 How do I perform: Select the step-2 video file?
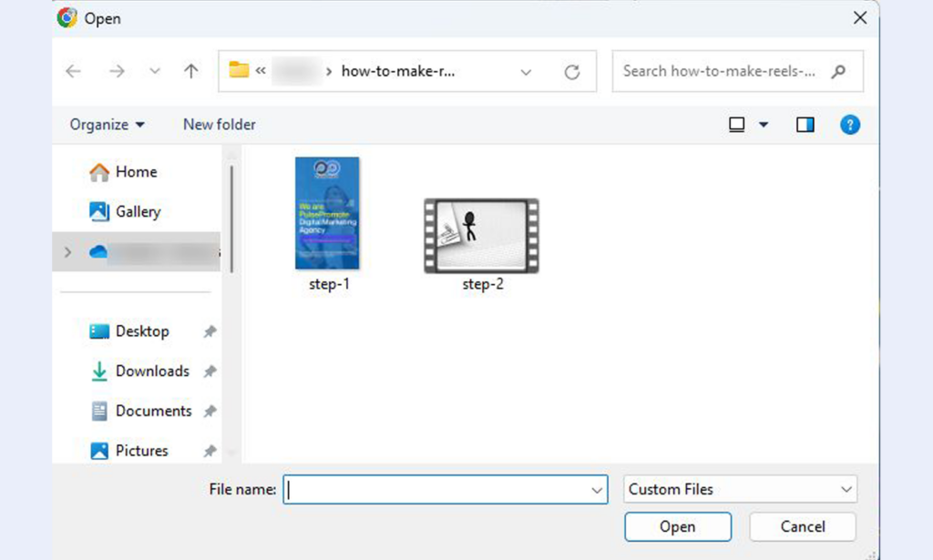(x=481, y=236)
